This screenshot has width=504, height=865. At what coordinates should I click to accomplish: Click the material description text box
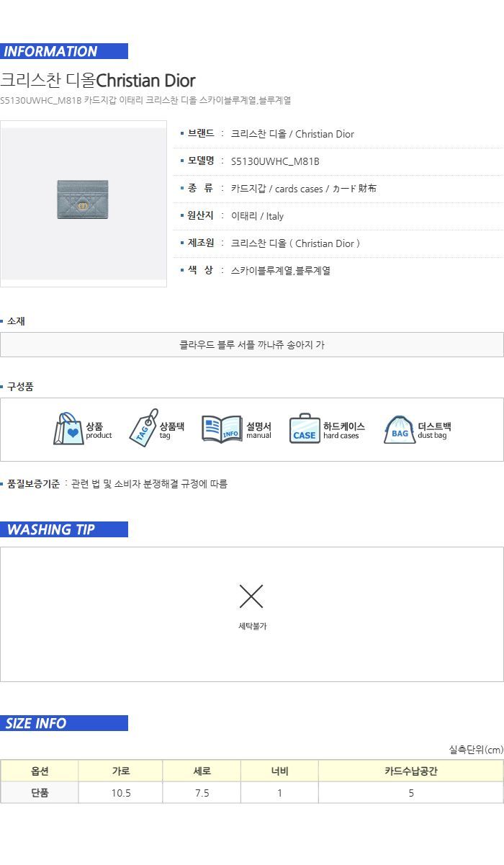[252, 345]
